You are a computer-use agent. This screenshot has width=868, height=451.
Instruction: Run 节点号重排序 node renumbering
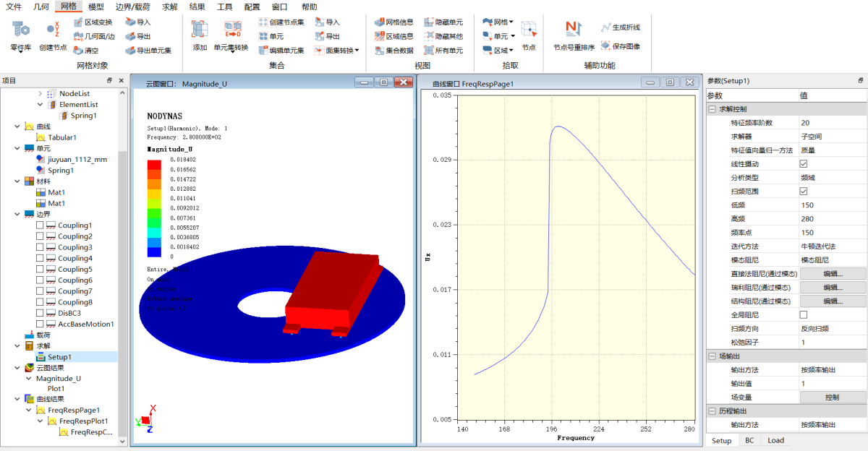pyautogui.click(x=574, y=35)
